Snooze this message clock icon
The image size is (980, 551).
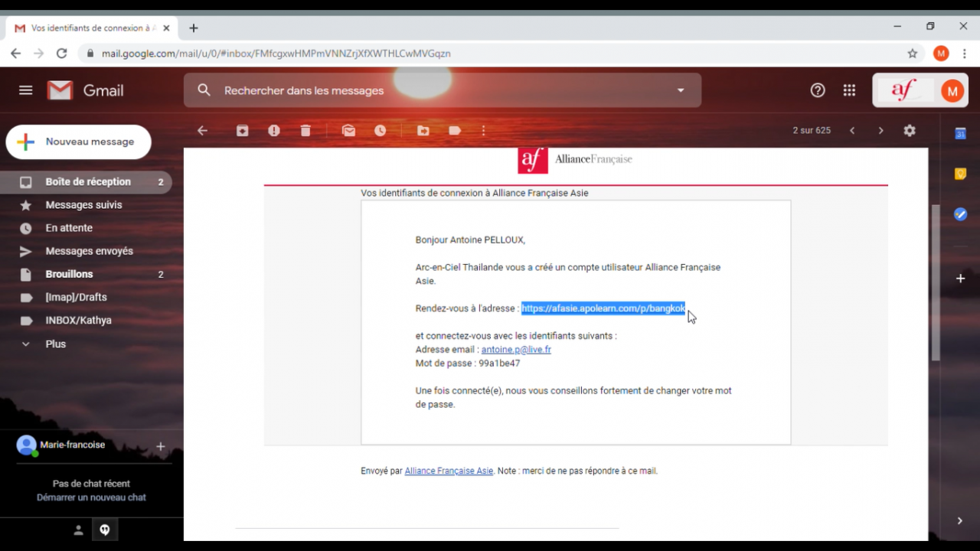380,131
